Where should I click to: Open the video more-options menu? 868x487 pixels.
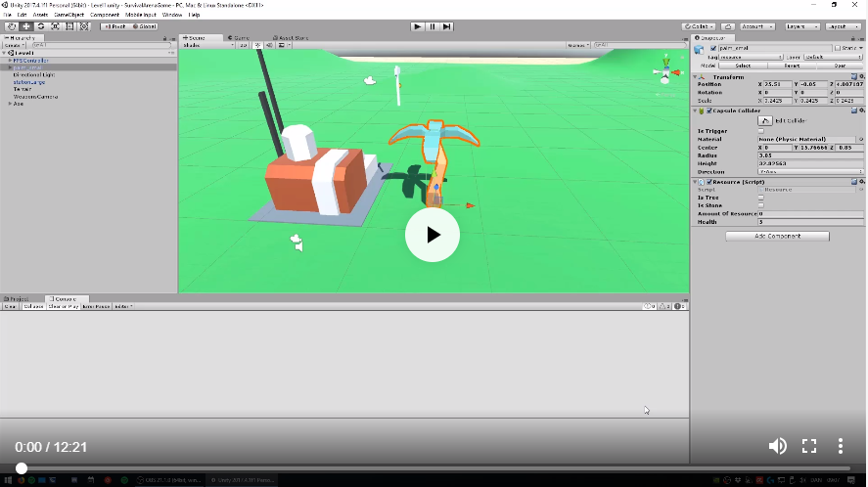[x=841, y=446]
